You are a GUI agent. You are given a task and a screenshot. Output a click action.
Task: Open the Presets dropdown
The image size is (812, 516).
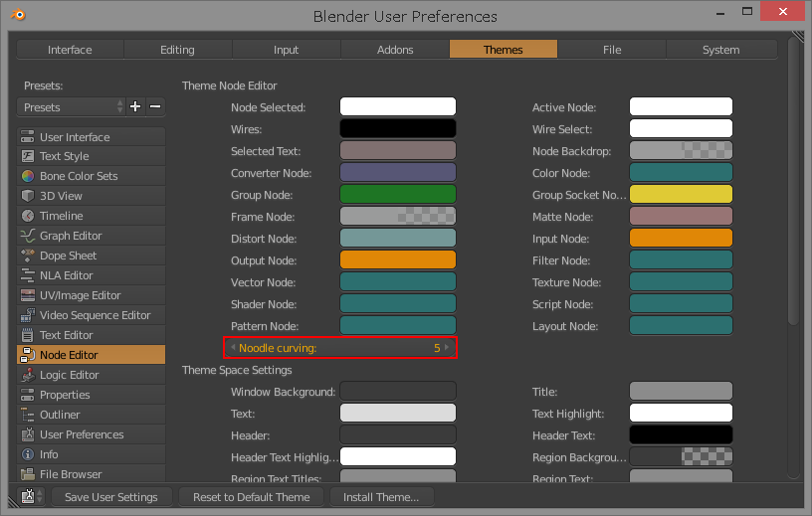point(71,106)
